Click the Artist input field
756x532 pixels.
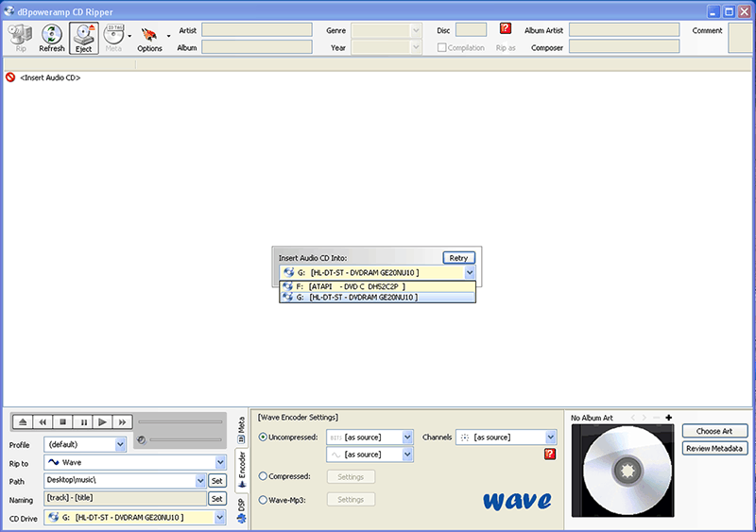coord(256,30)
